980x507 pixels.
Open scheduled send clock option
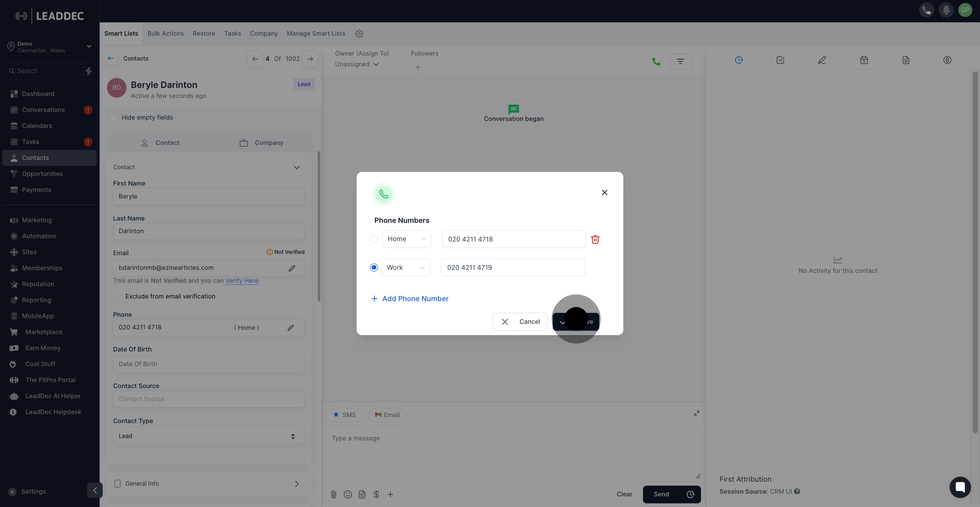pyautogui.click(x=690, y=494)
